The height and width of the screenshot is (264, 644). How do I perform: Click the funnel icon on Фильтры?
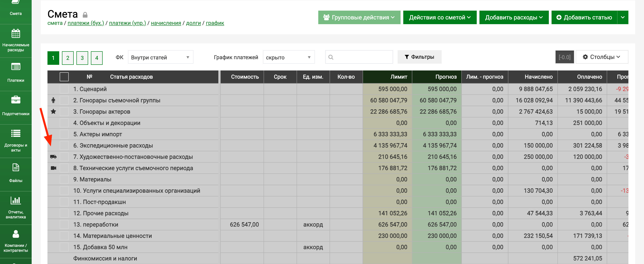coord(406,57)
